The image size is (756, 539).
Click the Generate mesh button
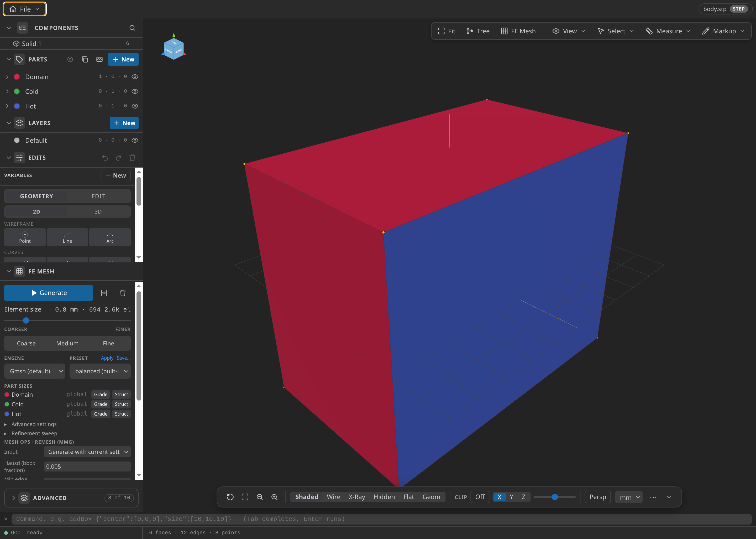48,293
